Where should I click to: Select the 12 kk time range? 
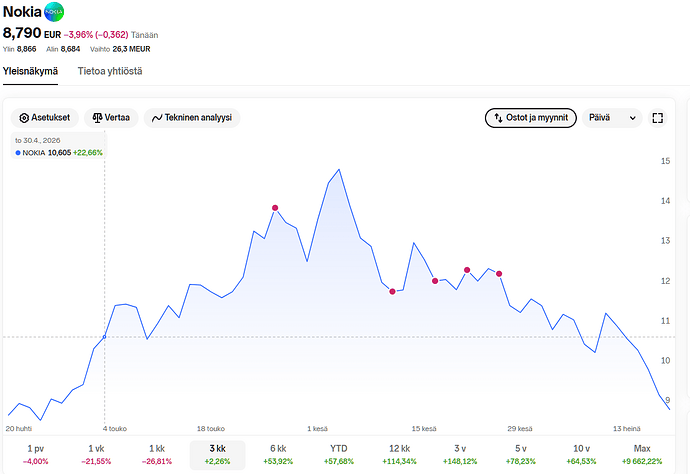[x=400, y=455]
